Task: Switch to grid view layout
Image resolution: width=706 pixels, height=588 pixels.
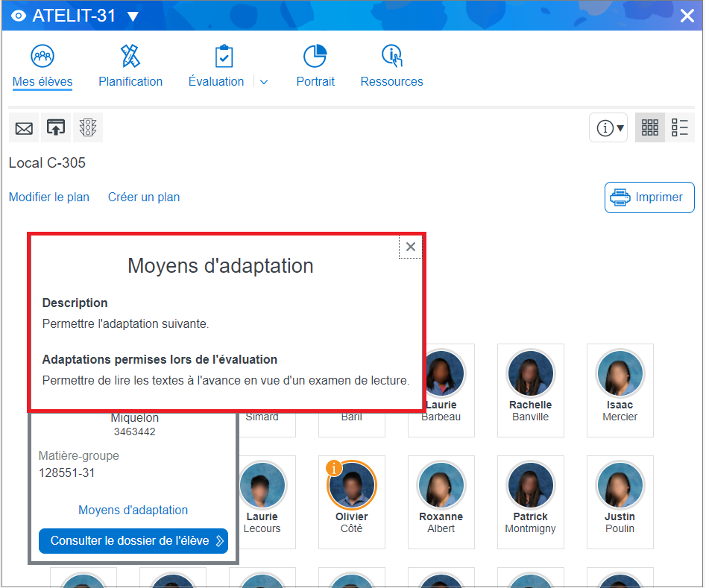Action: pos(650,128)
